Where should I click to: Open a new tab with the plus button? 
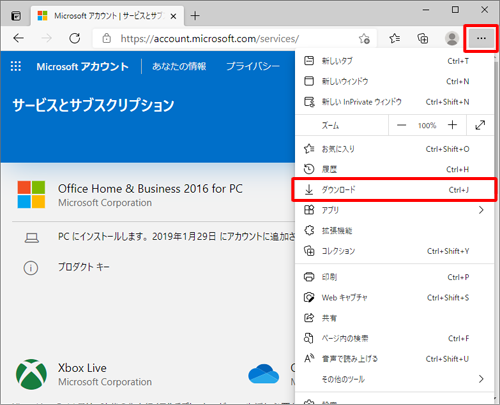point(195,16)
